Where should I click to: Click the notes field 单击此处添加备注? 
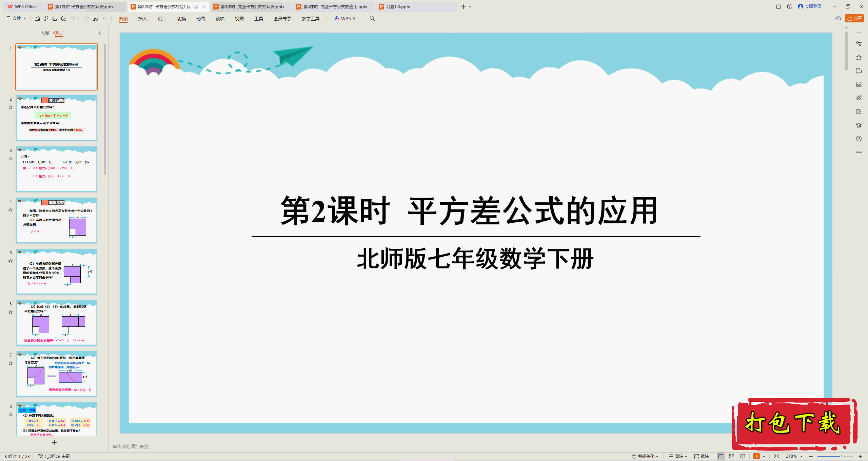[x=131, y=446]
